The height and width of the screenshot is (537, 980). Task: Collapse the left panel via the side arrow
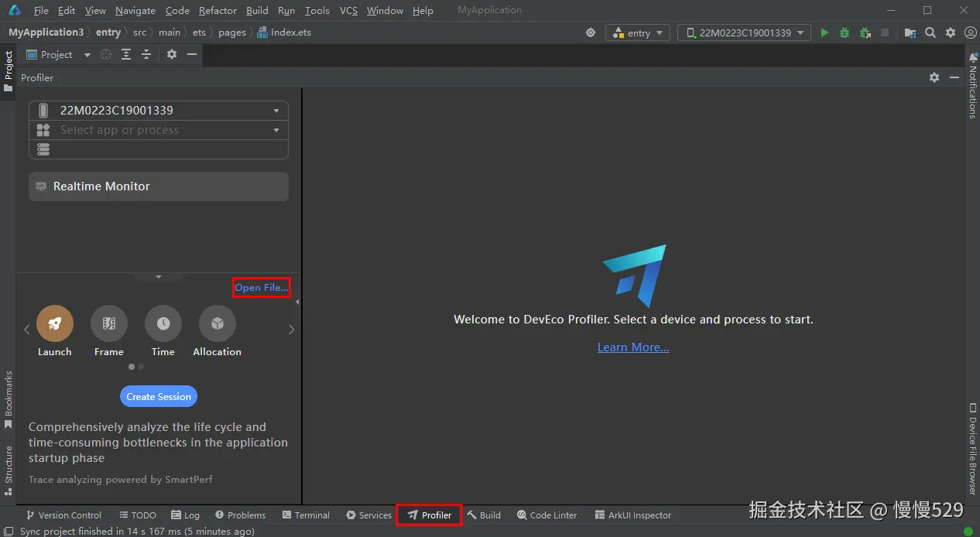[x=297, y=303]
